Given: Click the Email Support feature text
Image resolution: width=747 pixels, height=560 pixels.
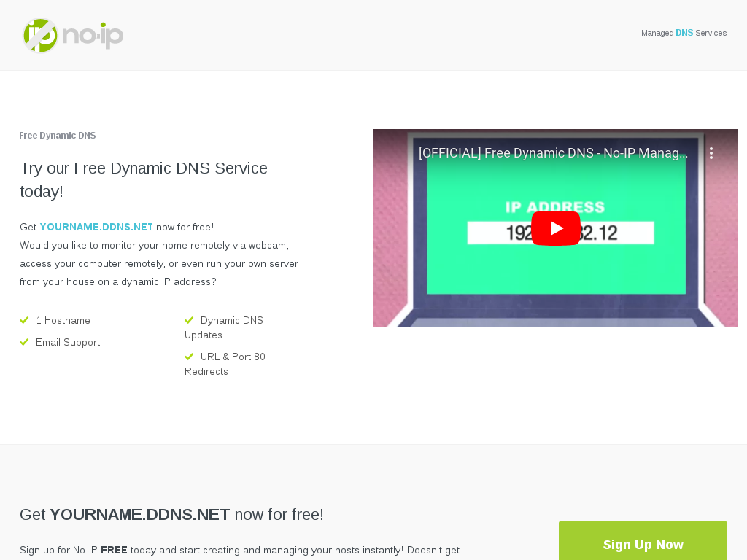Looking at the screenshot, I should (x=68, y=343).
